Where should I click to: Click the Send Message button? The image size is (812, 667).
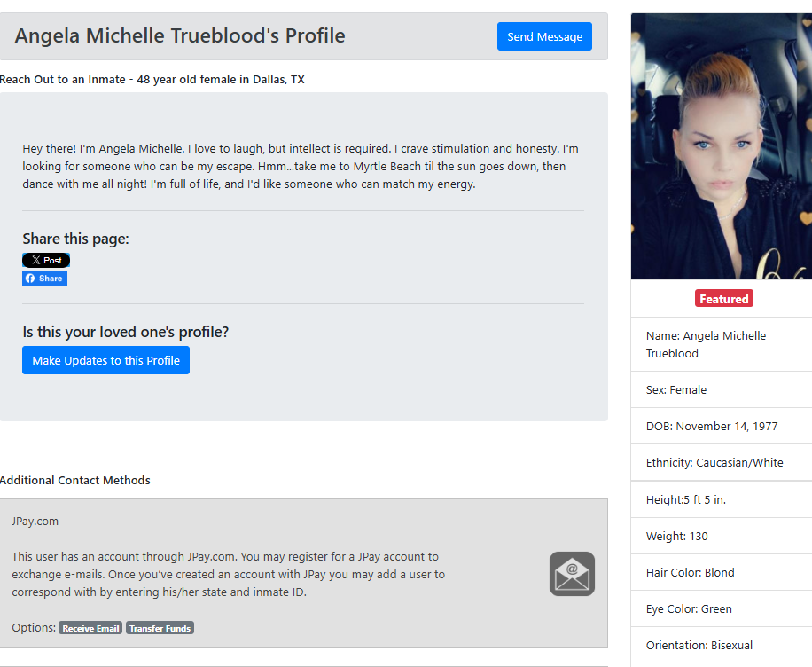[544, 36]
